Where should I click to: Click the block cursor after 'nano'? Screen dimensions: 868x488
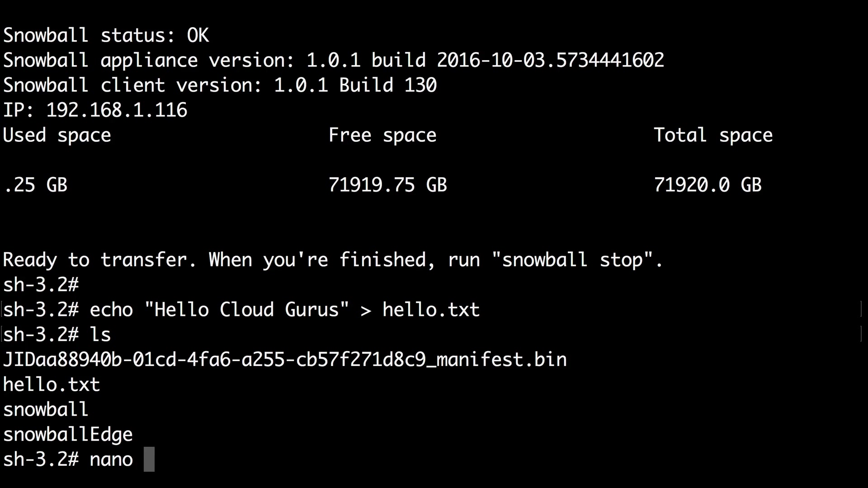(x=149, y=460)
